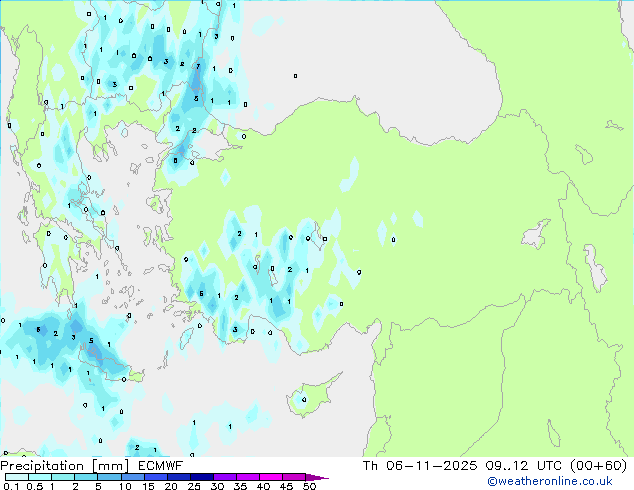This screenshot has height=490, width=634.
Task: Click the lone '0' value over the Black Sea
Action: click(296, 76)
